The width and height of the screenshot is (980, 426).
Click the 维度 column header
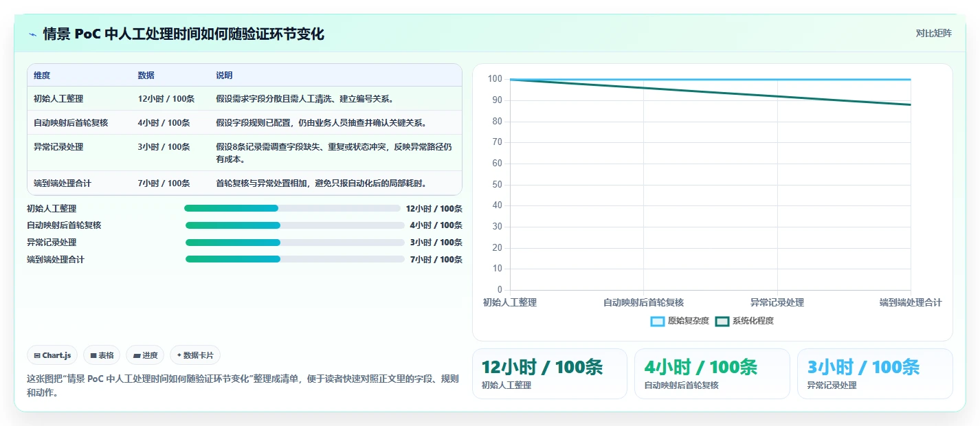click(42, 76)
